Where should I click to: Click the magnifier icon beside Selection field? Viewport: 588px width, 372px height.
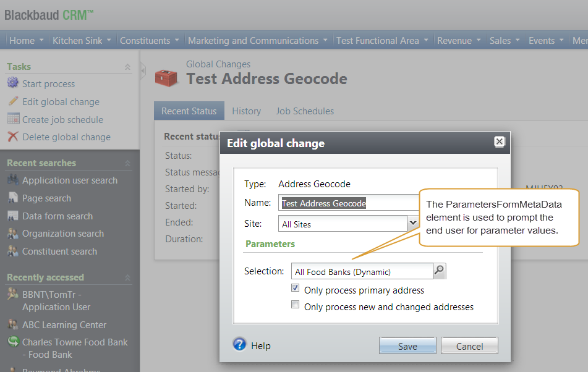[x=439, y=271]
